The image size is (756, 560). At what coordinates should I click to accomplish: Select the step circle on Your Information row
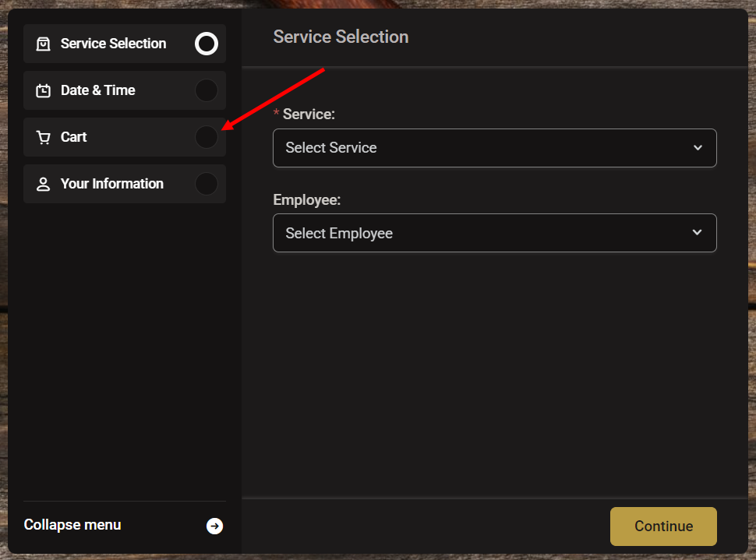coord(207,184)
